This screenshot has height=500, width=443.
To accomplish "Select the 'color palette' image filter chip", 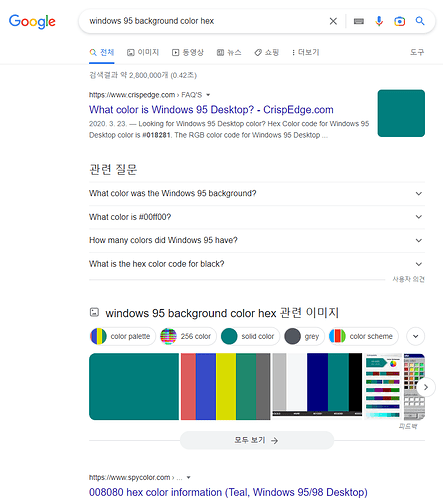I will [x=122, y=336].
